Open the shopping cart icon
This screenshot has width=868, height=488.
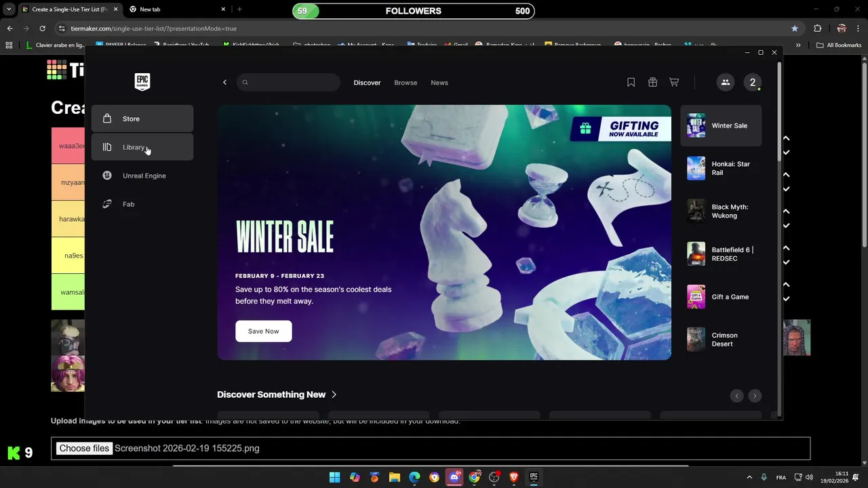tap(674, 82)
